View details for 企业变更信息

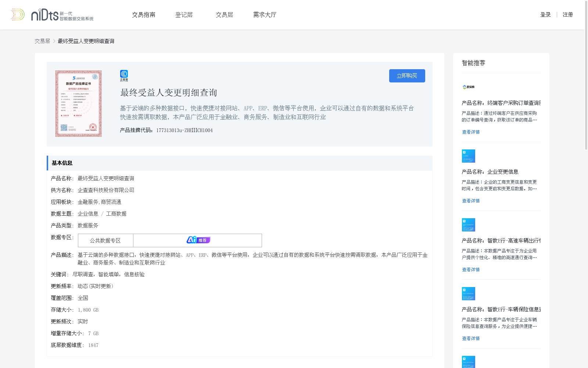point(471,201)
